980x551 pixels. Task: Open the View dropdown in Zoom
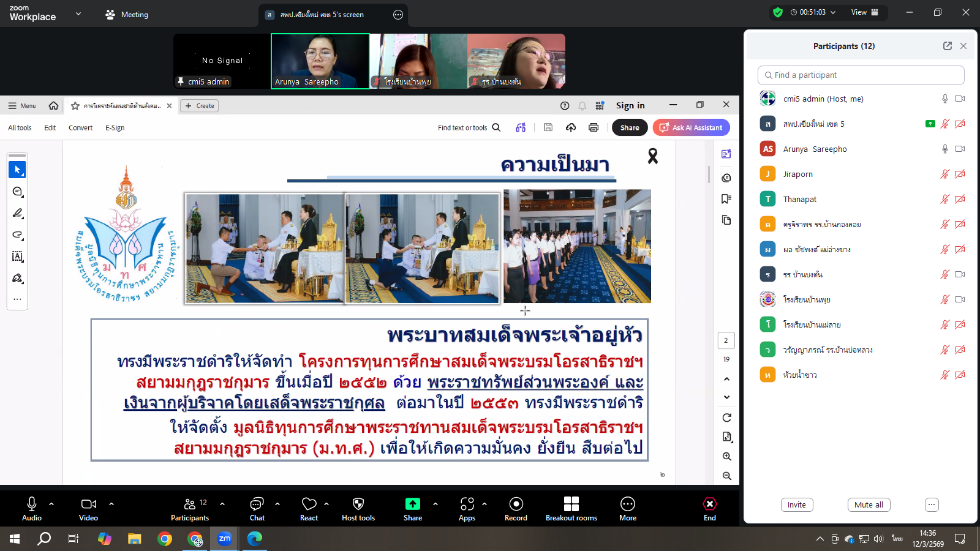tap(864, 12)
